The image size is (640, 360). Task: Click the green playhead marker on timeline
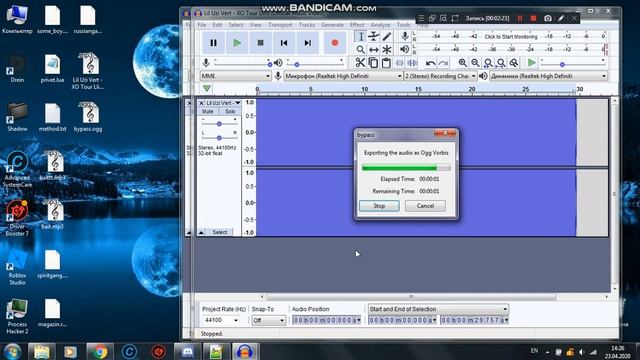(x=207, y=88)
